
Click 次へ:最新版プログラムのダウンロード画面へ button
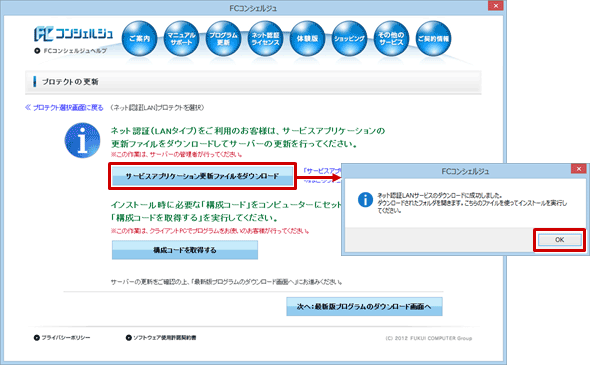(x=364, y=307)
